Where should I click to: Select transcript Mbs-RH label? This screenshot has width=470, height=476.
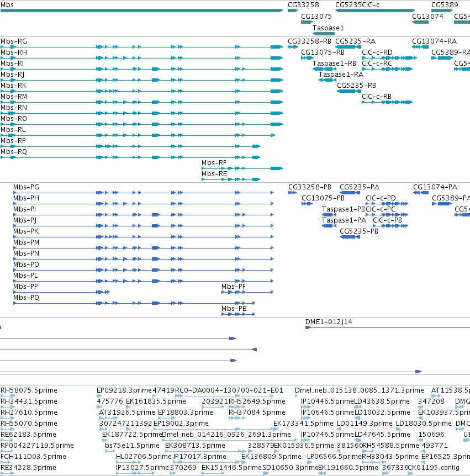click(14, 52)
